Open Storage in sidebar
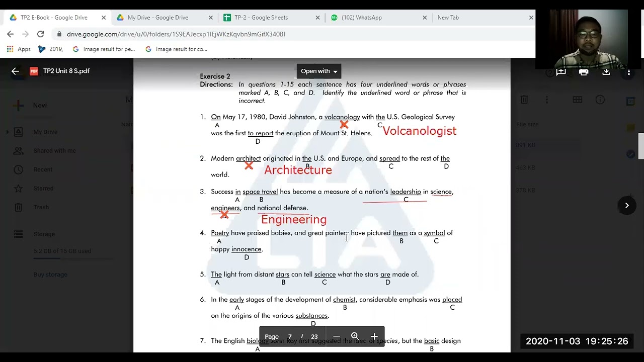This screenshot has height=362, width=644. pyautogui.click(x=44, y=234)
